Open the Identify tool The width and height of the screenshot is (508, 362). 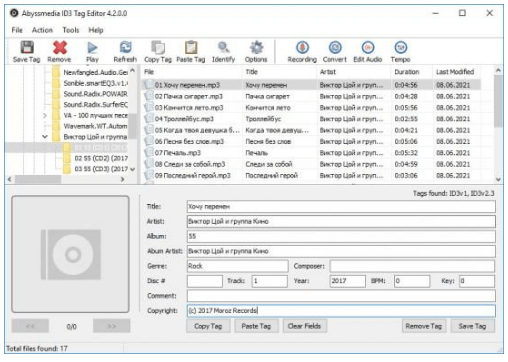[x=223, y=51]
